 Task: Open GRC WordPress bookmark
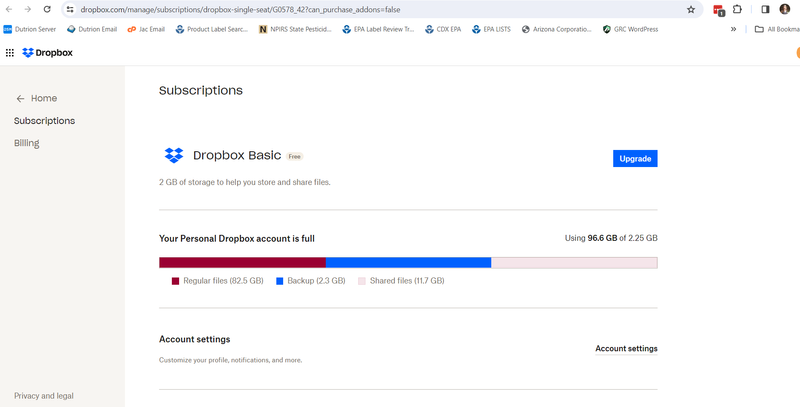(x=630, y=29)
